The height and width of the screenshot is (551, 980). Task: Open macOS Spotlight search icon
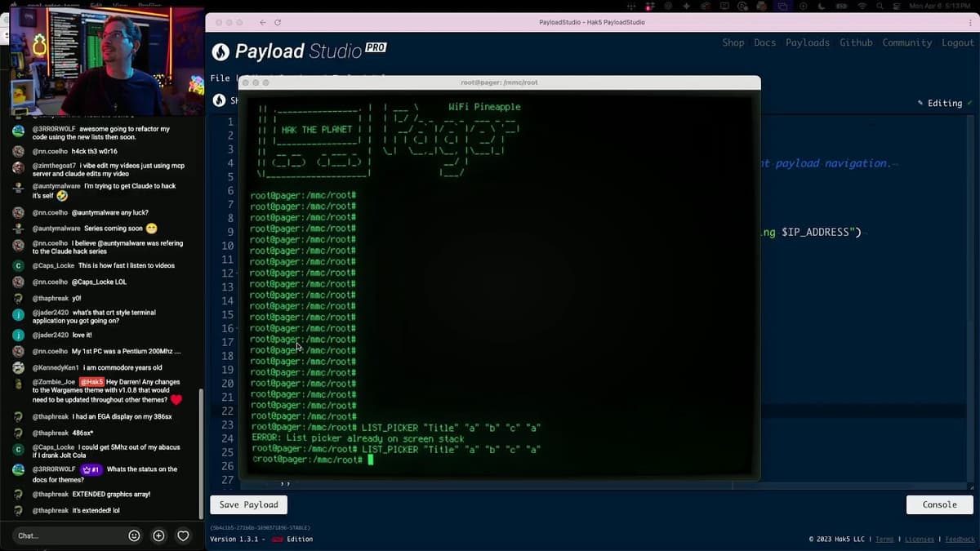pyautogui.click(x=880, y=6)
